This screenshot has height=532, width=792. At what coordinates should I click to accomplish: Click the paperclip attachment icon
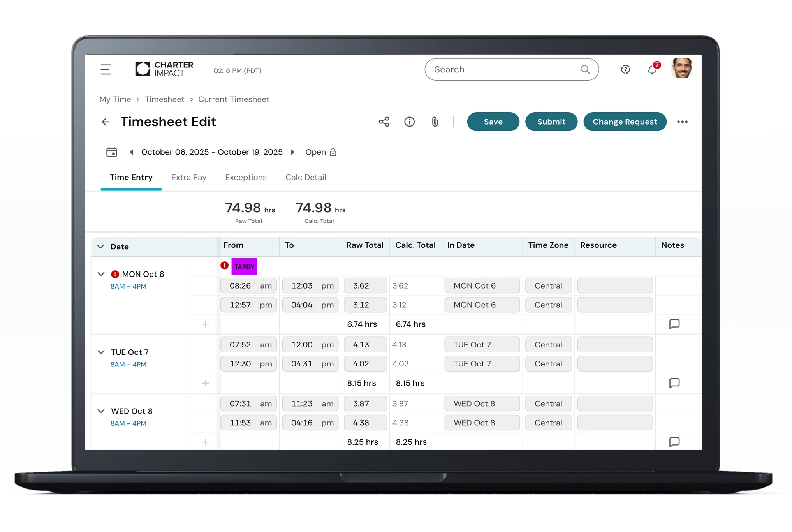435,122
